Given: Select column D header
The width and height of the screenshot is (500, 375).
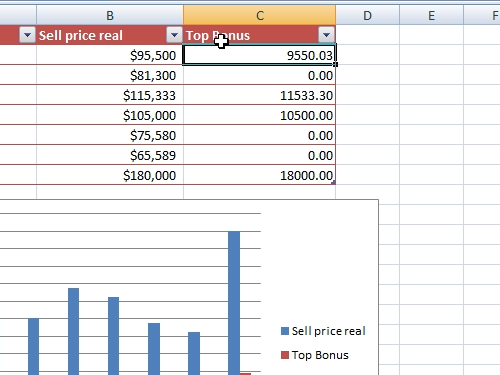Looking at the screenshot, I should point(367,15).
